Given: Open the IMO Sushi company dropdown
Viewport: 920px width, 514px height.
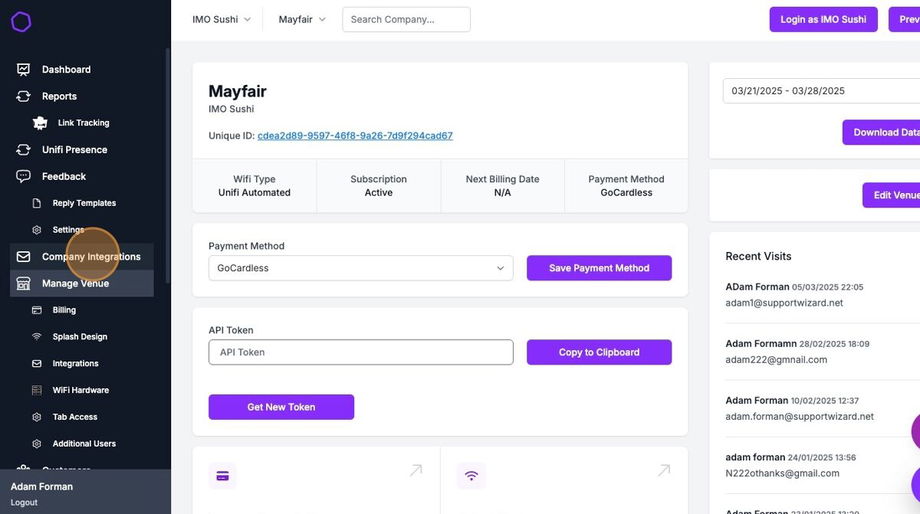Looking at the screenshot, I should (x=222, y=19).
